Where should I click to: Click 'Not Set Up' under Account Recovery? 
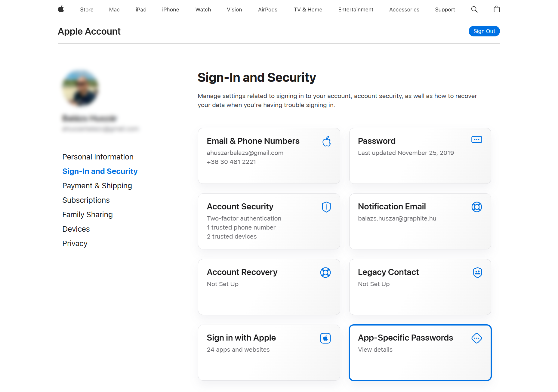(223, 284)
